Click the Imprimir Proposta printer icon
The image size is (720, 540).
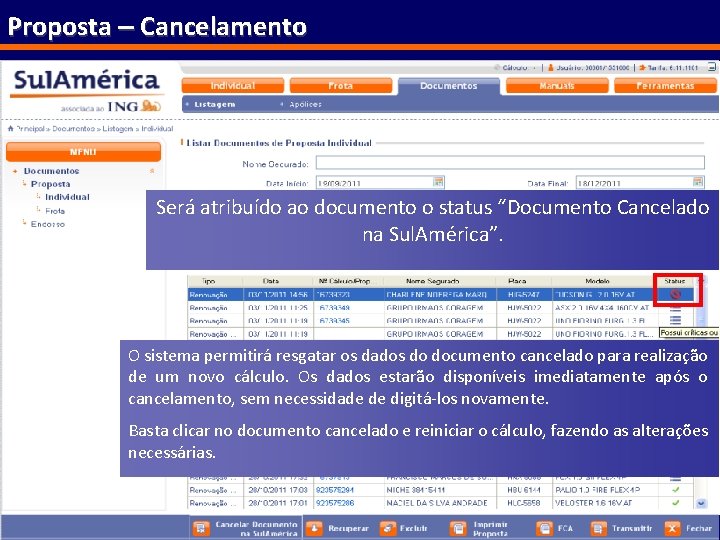click(x=458, y=529)
